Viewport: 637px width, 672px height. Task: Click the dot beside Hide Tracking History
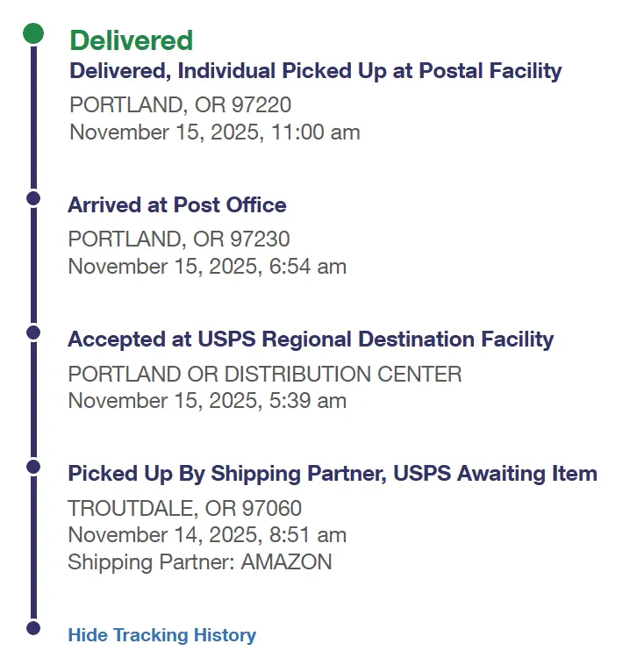click(x=33, y=628)
